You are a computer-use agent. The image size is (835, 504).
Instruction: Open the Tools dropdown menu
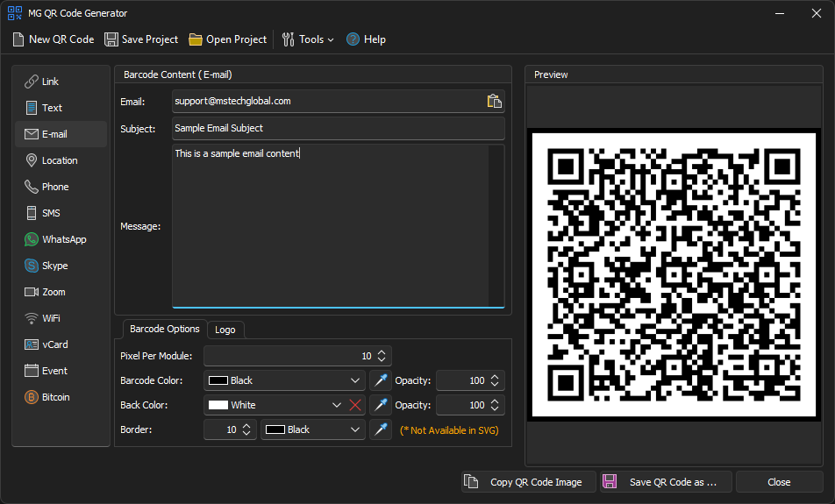coord(308,39)
